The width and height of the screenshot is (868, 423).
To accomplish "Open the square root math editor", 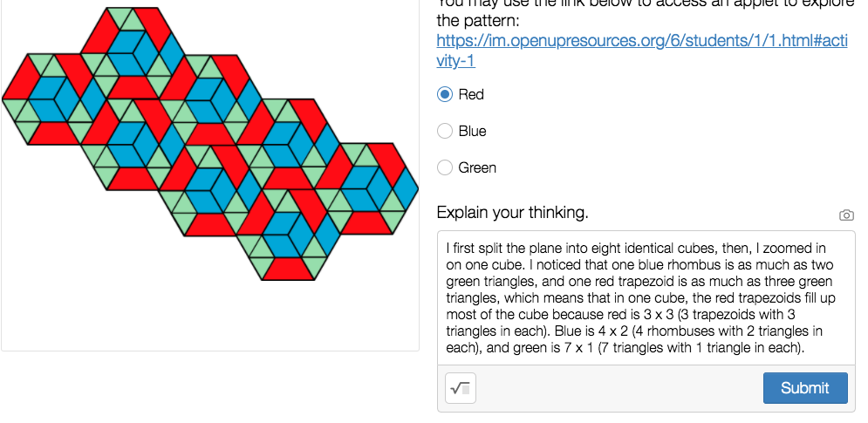I will click(x=461, y=388).
